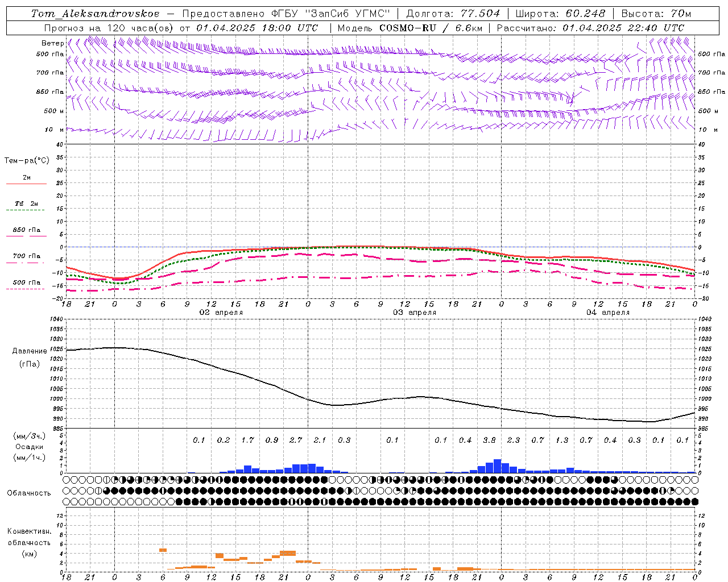This screenshot has height=582, width=728.
Task: Click the Облачность cloud cover label
Action: coord(29,493)
